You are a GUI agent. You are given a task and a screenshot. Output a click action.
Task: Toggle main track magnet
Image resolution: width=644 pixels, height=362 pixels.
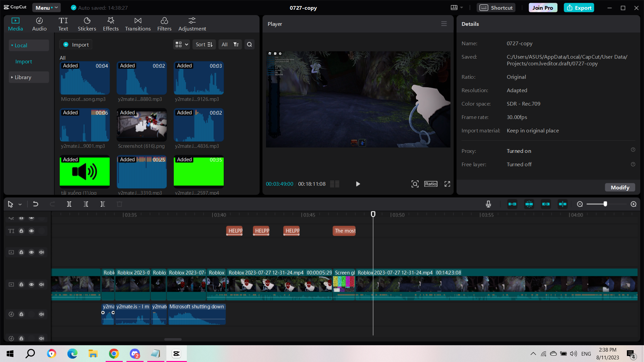pos(512,204)
